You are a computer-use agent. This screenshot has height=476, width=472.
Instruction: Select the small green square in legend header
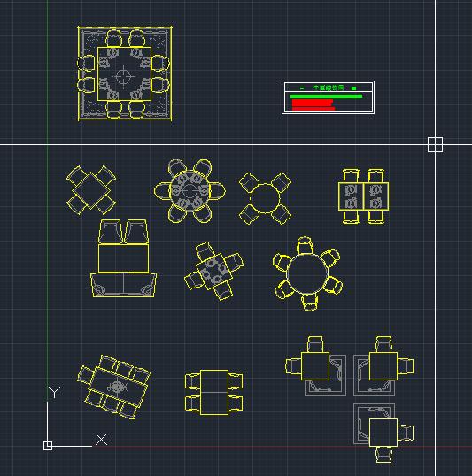(x=353, y=88)
